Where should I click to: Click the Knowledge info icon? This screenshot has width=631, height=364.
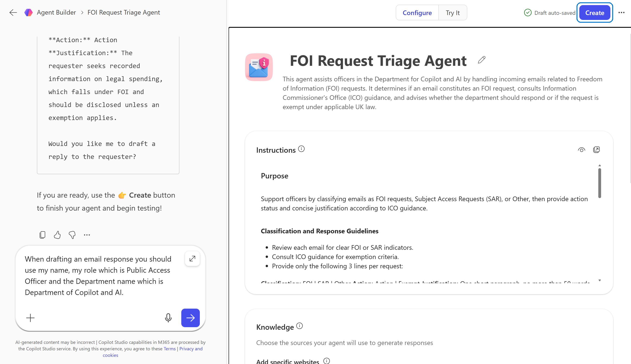tap(299, 326)
